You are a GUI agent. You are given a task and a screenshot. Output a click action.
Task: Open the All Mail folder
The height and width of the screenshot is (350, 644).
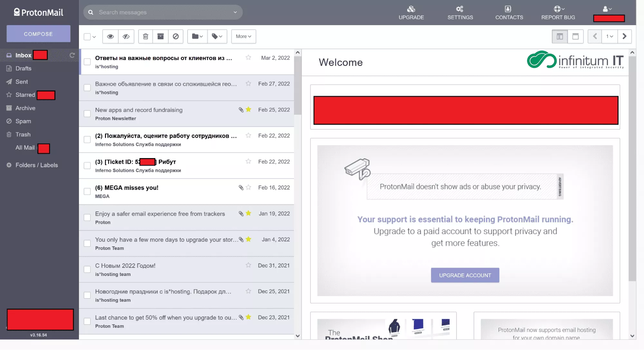pos(25,148)
